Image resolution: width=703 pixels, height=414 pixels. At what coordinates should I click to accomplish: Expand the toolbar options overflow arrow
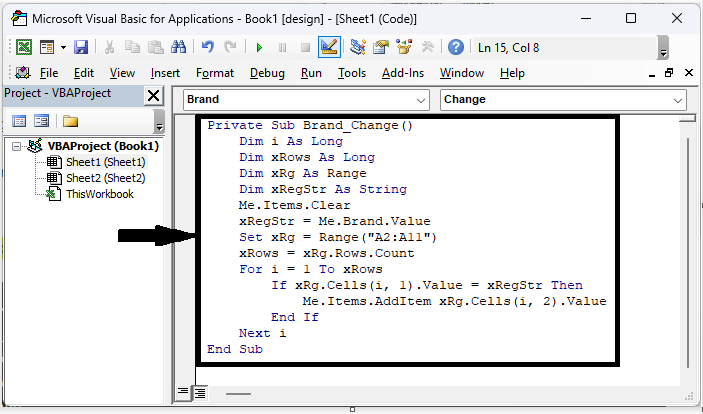click(x=663, y=48)
